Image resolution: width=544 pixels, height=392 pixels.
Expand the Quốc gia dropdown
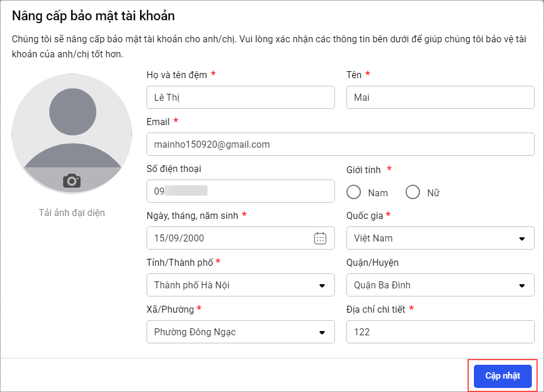(x=440, y=238)
